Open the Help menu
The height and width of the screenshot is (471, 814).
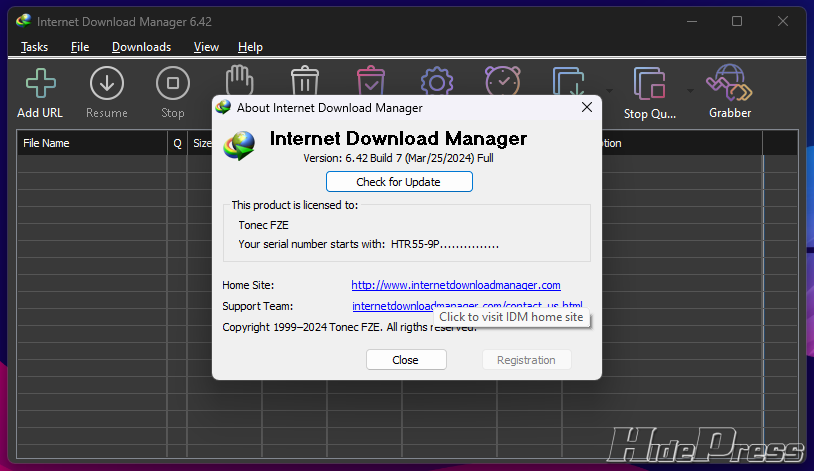250,47
